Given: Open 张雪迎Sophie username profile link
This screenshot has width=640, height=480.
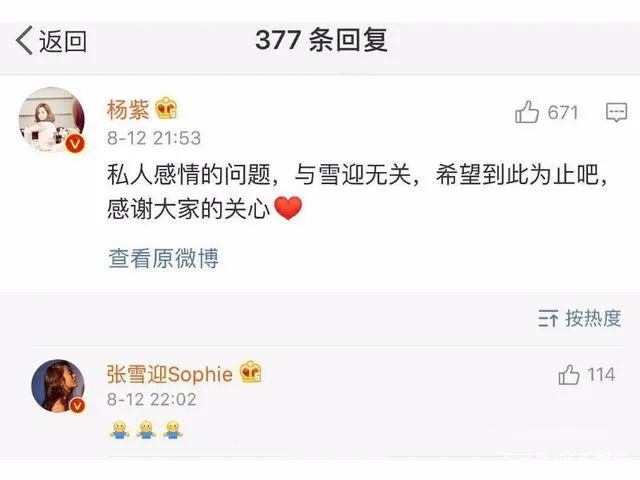Looking at the screenshot, I should [x=170, y=374].
